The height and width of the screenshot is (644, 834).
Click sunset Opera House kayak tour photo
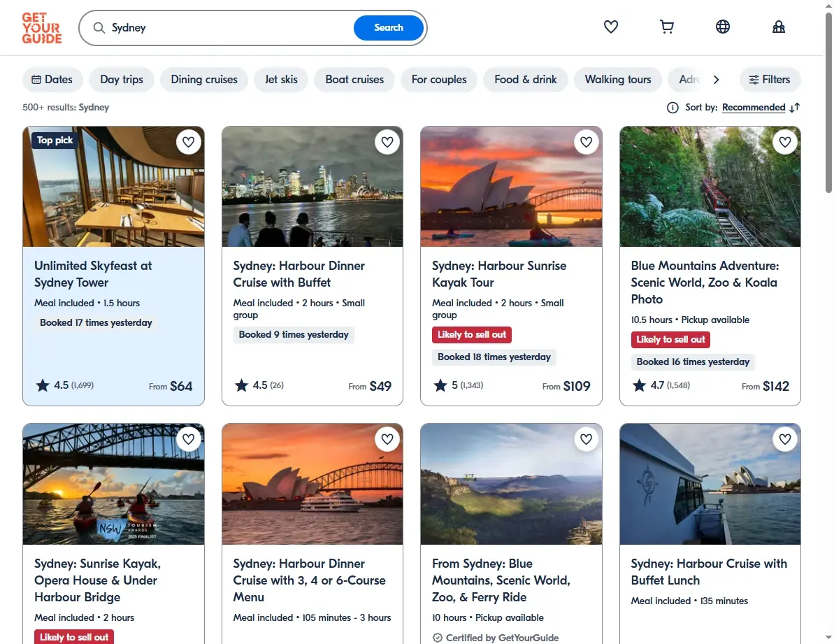tap(511, 187)
